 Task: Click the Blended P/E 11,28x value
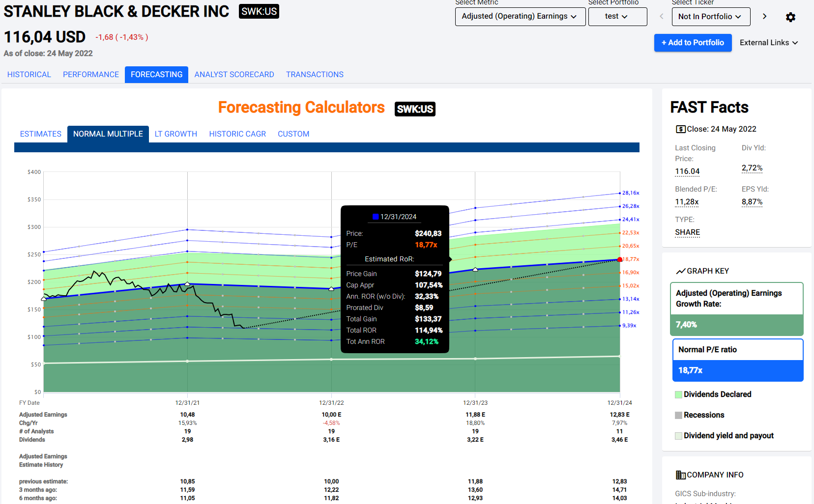pos(687,202)
